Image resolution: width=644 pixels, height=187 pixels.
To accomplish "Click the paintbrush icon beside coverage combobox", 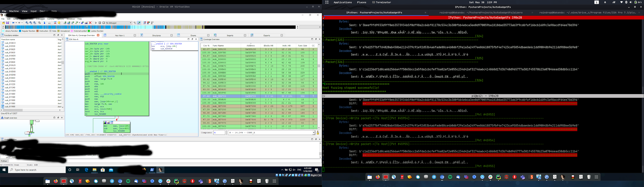I will (318, 133).
